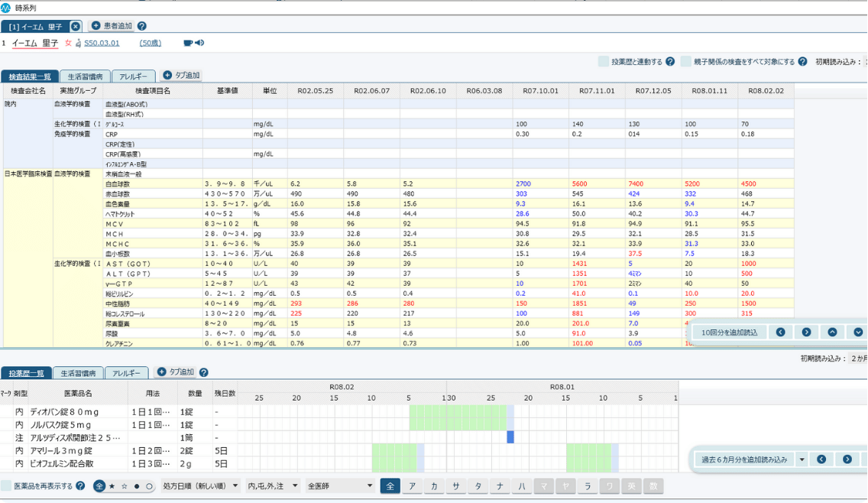Click the coffee cup icon in patient row
This screenshot has height=503, width=868.
pyautogui.click(x=188, y=44)
